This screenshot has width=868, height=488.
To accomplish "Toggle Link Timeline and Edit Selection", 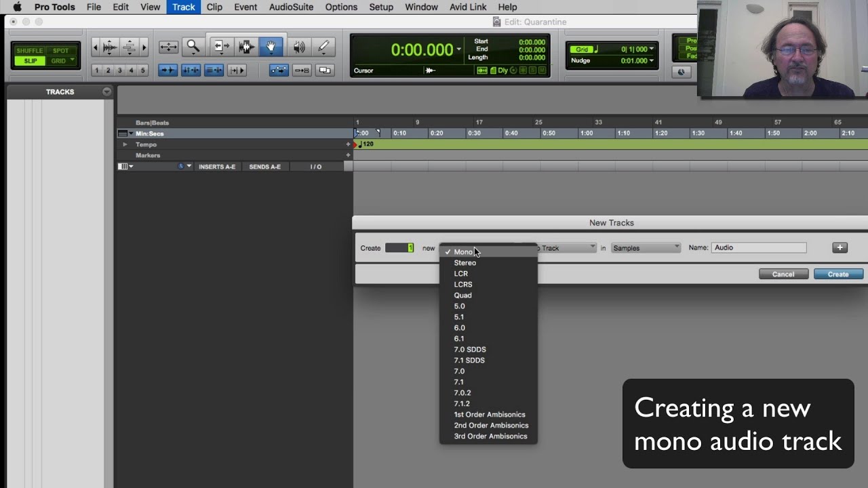I will tap(191, 70).
